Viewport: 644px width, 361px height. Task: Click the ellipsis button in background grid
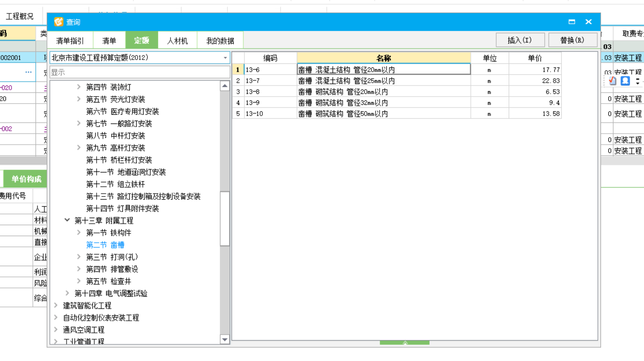(x=29, y=72)
